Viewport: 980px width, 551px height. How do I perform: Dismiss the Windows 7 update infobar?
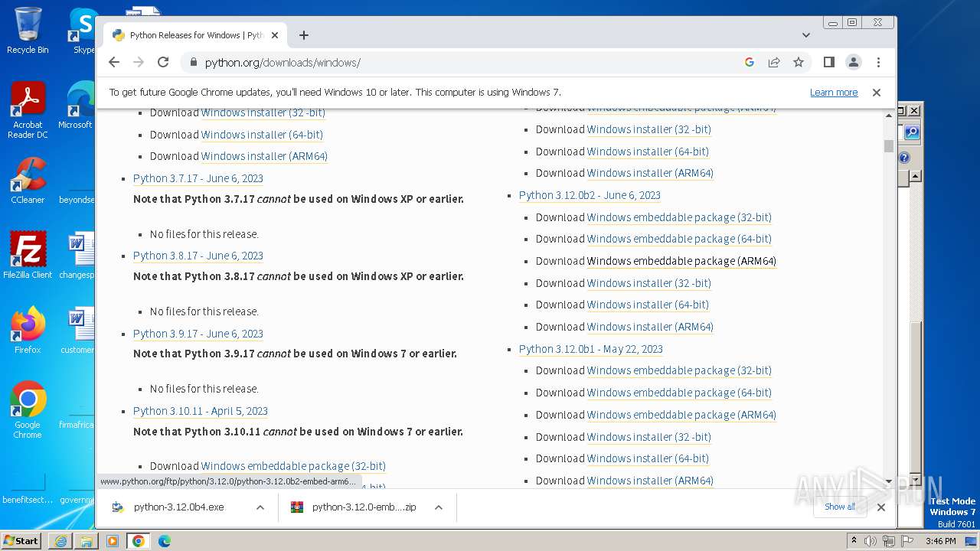coord(877,93)
